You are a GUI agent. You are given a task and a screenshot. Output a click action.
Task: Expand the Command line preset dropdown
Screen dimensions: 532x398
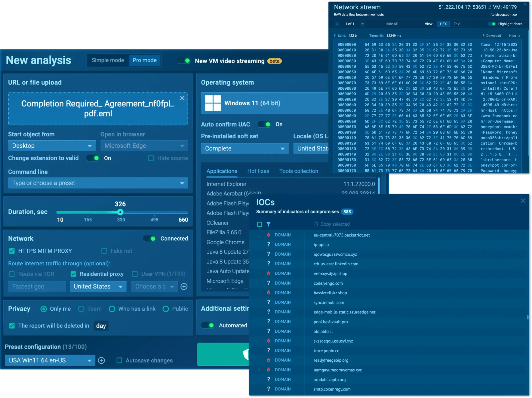[182, 183]
